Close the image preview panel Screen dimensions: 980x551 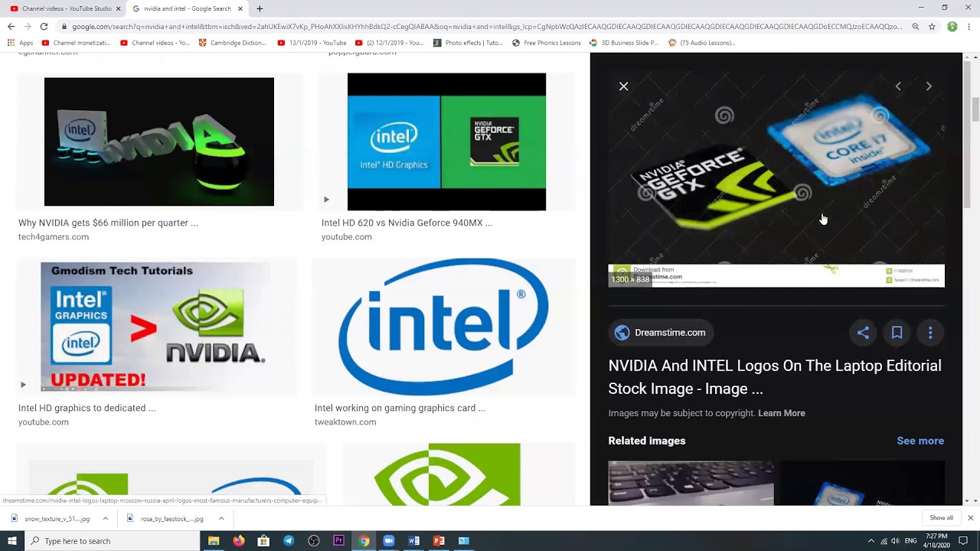click(x=623, y=86)
